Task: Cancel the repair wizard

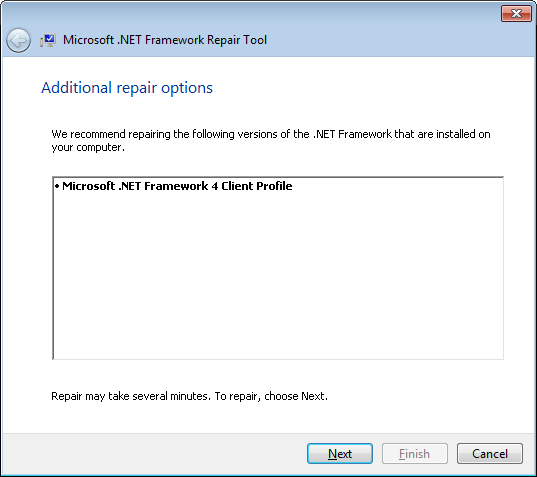Action: pyautogui.click(x=490, y=454)
